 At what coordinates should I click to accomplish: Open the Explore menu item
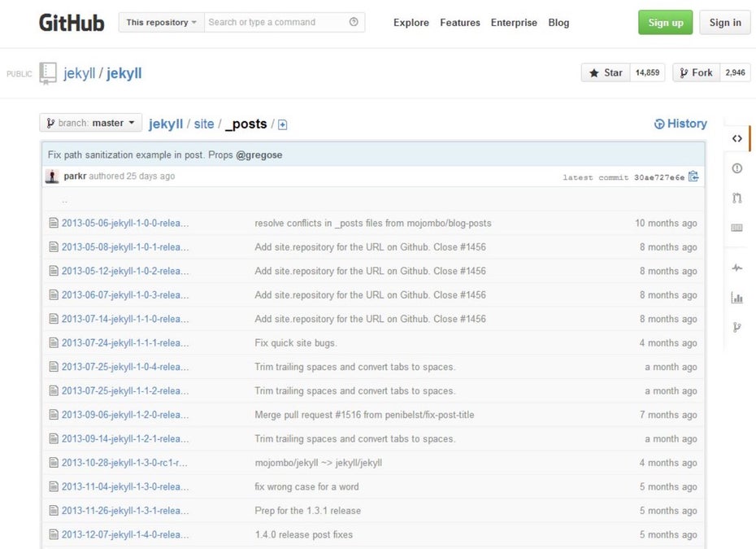tap(411, 23)
